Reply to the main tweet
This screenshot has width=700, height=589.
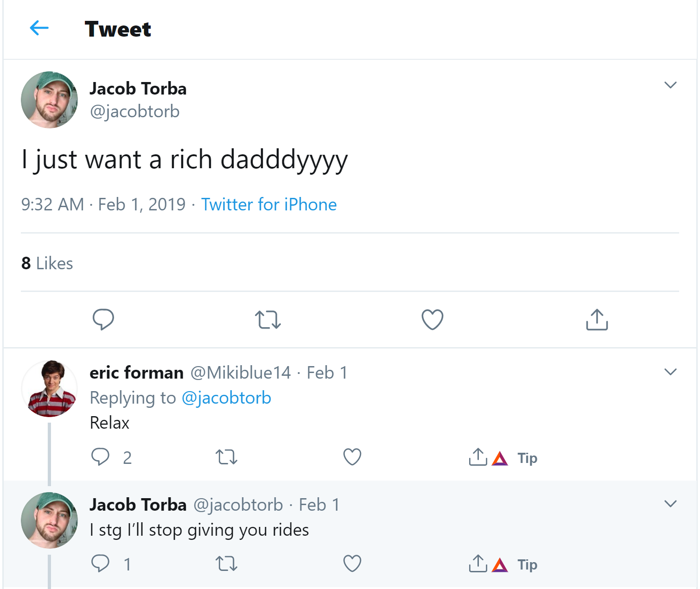tap(103, 319)
